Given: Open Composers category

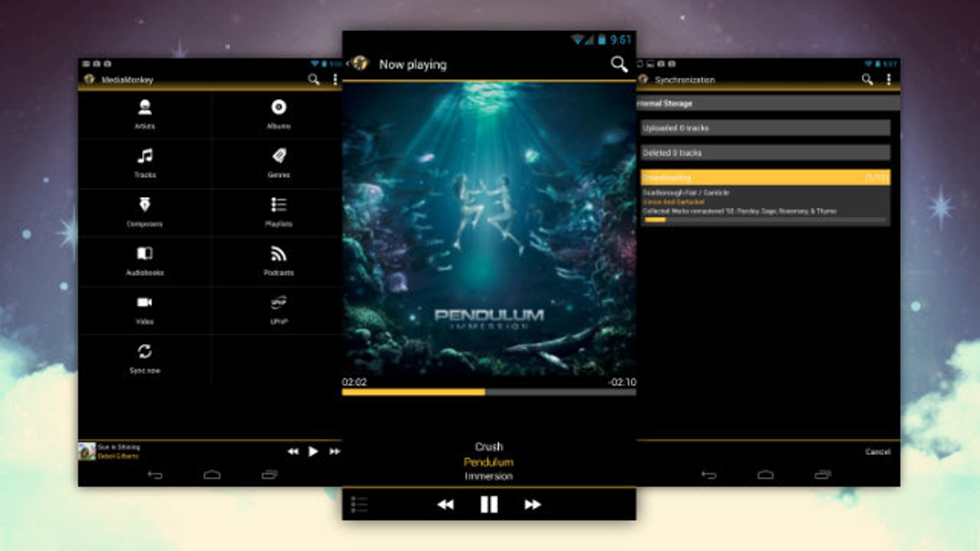Looking at the screenshot, I should 145,212.
